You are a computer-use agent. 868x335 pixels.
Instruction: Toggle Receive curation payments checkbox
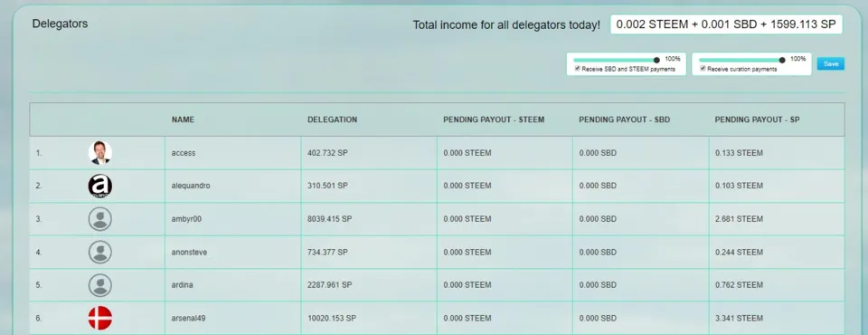point(703,69)
